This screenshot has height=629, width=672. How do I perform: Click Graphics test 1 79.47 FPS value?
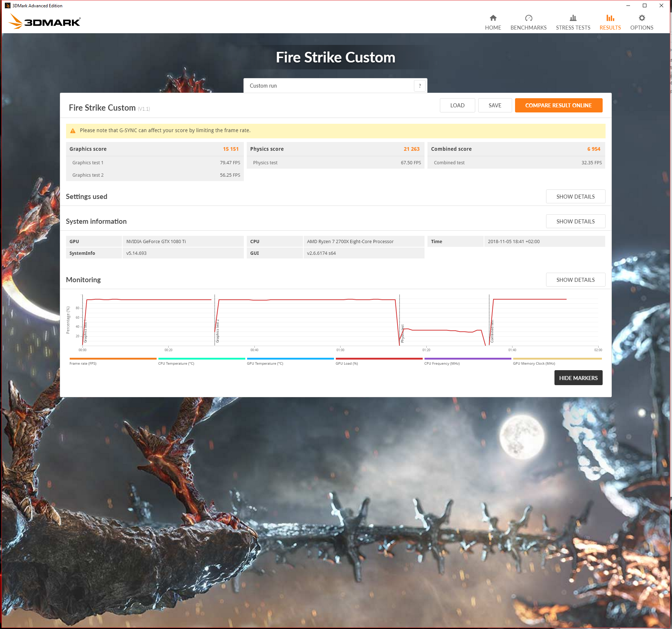(230, 163)
